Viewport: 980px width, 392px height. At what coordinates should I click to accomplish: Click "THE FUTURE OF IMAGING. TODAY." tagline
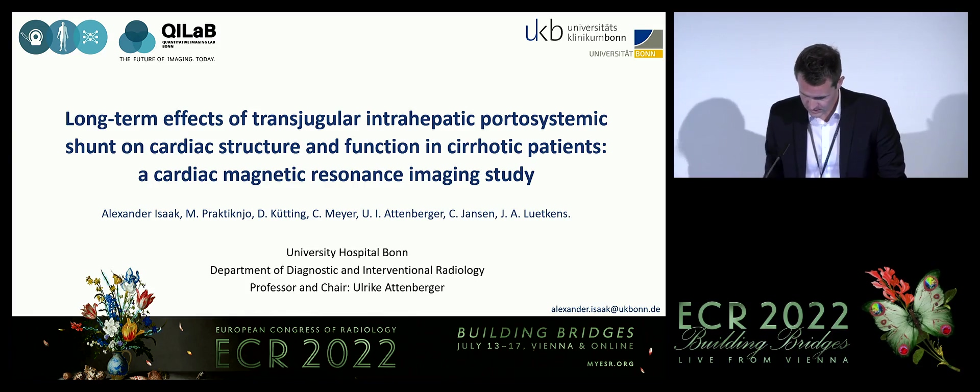coord(167,59)
